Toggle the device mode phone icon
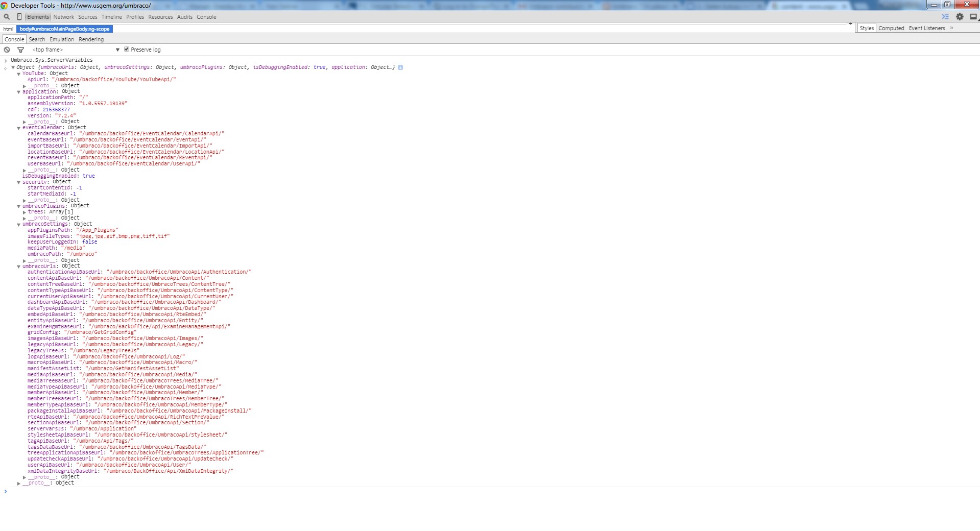This screenshot has height=531, width=980. coord(19,17)
